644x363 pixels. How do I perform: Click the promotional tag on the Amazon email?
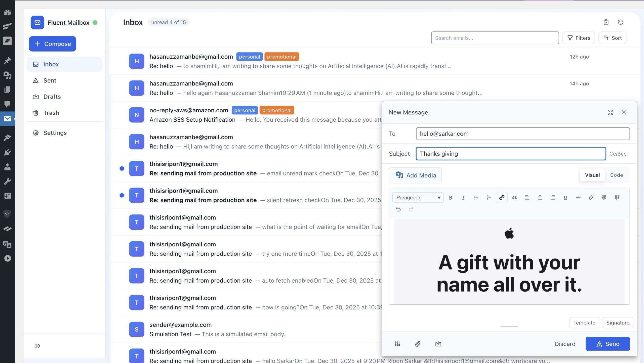tap(277, 110)
